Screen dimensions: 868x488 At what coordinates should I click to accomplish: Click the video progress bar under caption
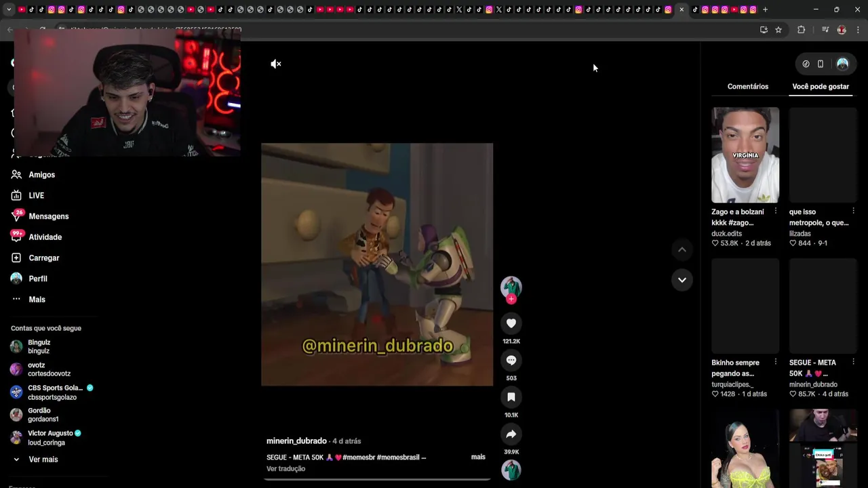pos(377,479)
